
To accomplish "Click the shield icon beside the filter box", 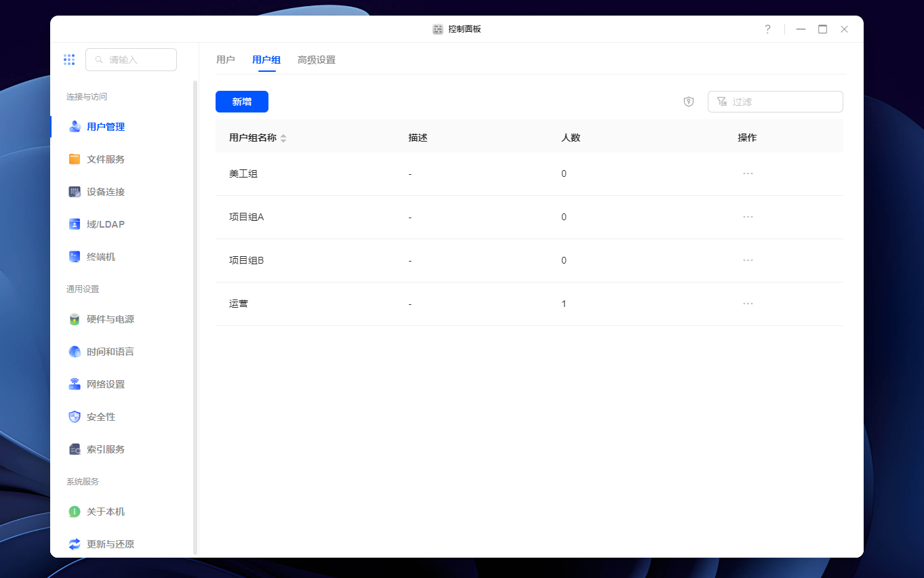I will 689,102.
